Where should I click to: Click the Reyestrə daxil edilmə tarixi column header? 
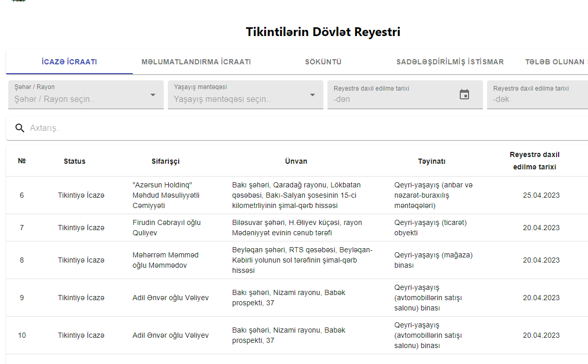(x=534, y=161)
